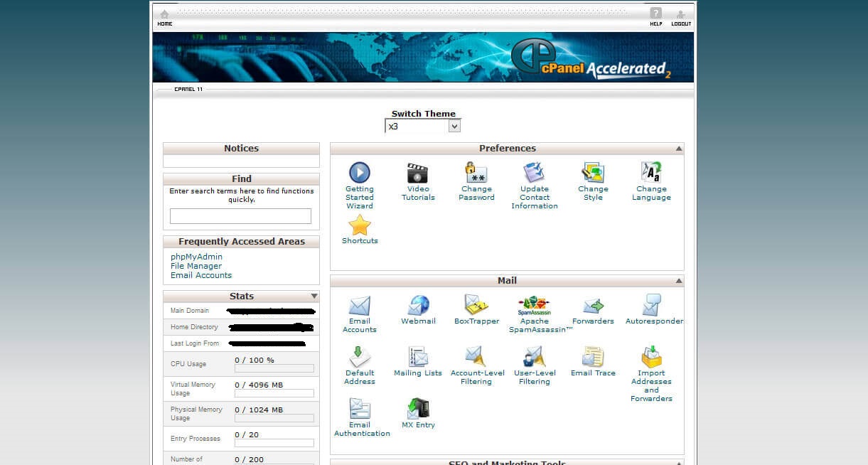868x465 pixels.
Task: Open the Email Accounts envelope icon
Action: 360,306
